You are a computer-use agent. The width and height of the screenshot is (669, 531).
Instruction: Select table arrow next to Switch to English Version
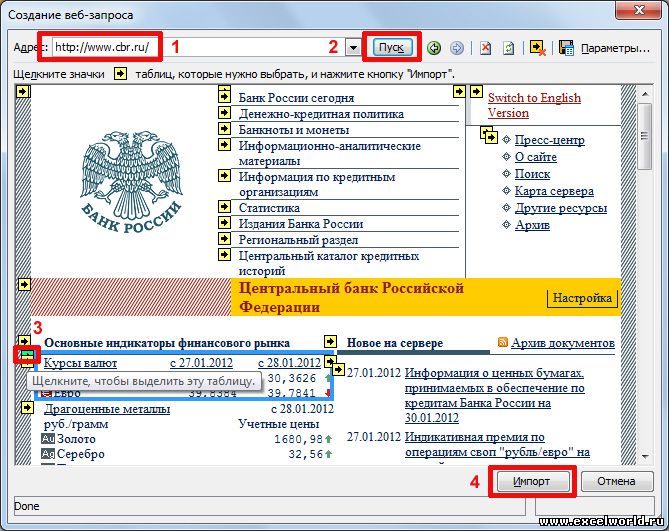pyautogui.click(x=476, y=91)
